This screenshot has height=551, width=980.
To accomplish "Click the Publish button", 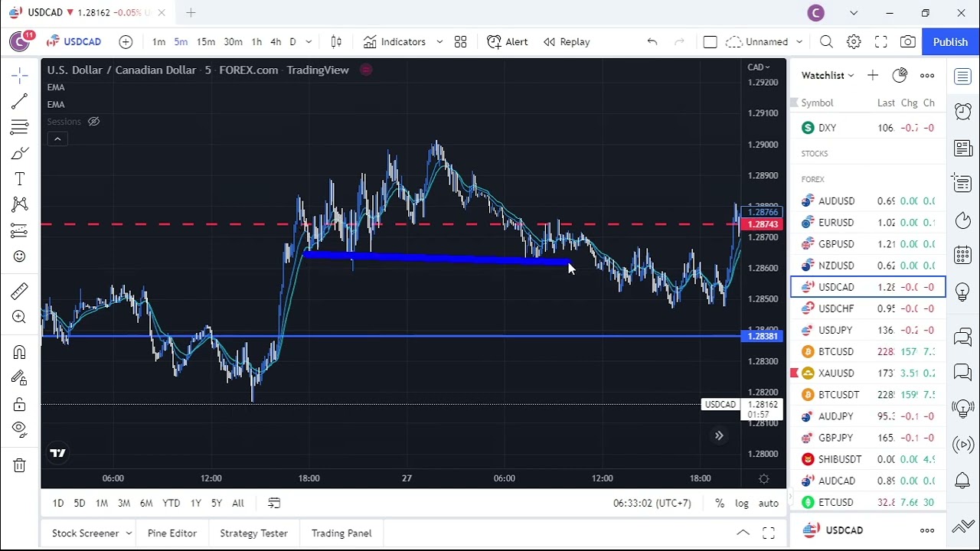I will point(950,42).
